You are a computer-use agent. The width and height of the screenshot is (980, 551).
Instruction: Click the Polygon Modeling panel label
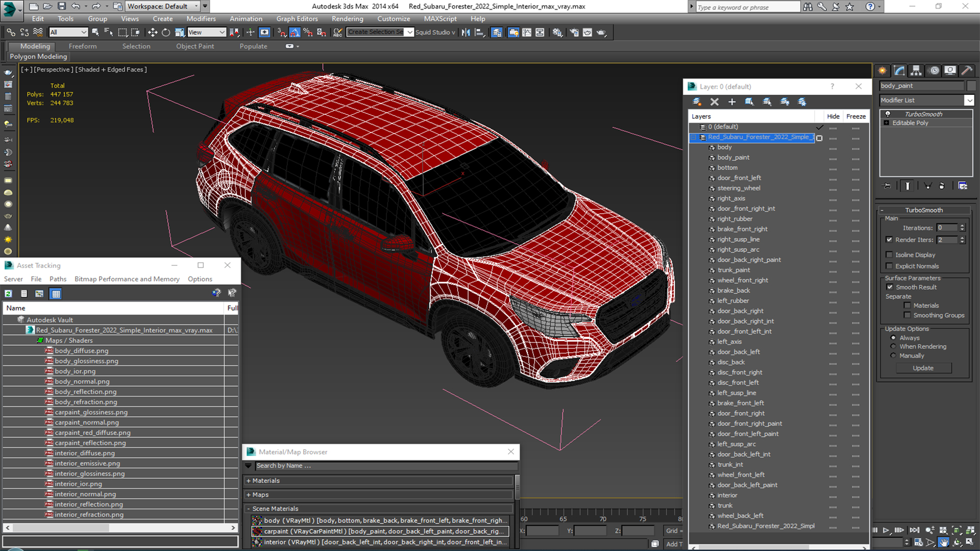pos(38,57)
